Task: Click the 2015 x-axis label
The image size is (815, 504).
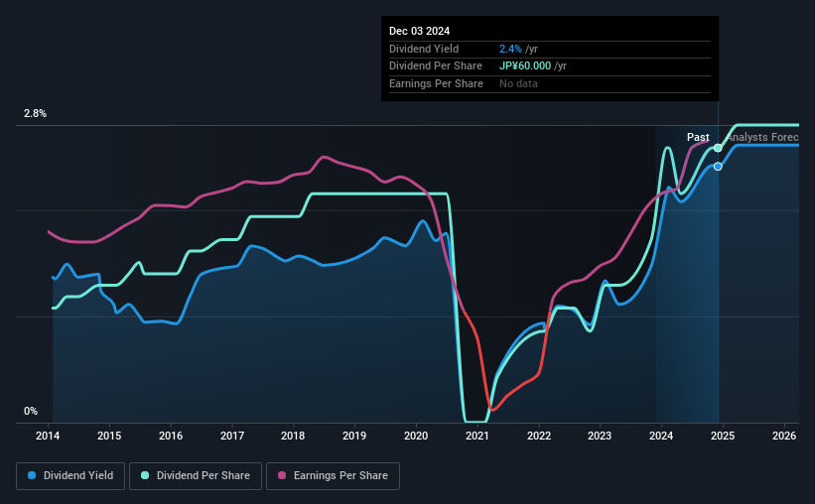Action: coord(109,436)
